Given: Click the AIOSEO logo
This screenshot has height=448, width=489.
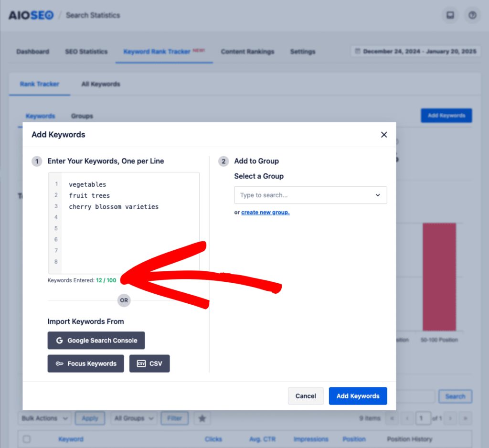Looking at the screenshot, I should coord(31,15).
